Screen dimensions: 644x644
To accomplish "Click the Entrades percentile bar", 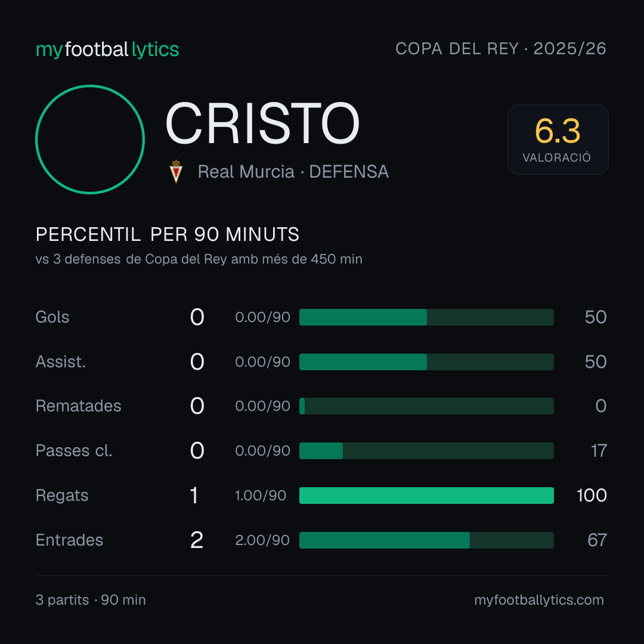I will 426,540.
